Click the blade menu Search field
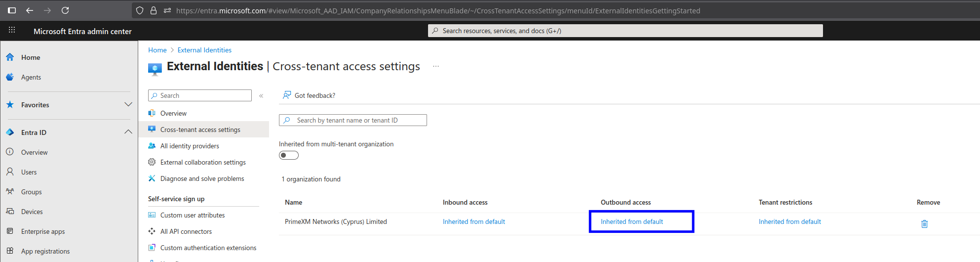The image size is (980, 262). (x=200, y=95)
